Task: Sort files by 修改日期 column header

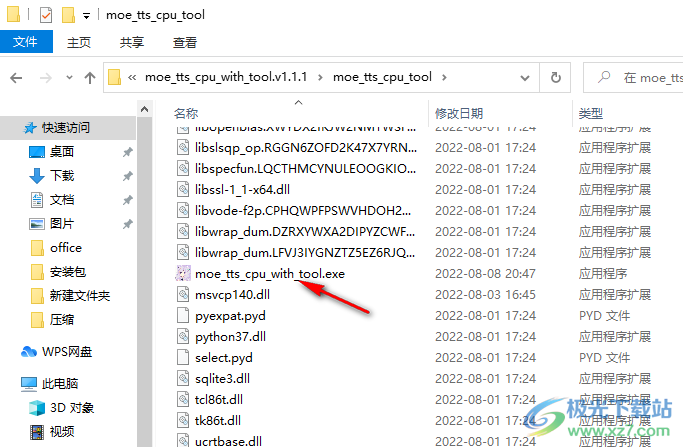Action: pyautogui.click(x=459, y=114)
